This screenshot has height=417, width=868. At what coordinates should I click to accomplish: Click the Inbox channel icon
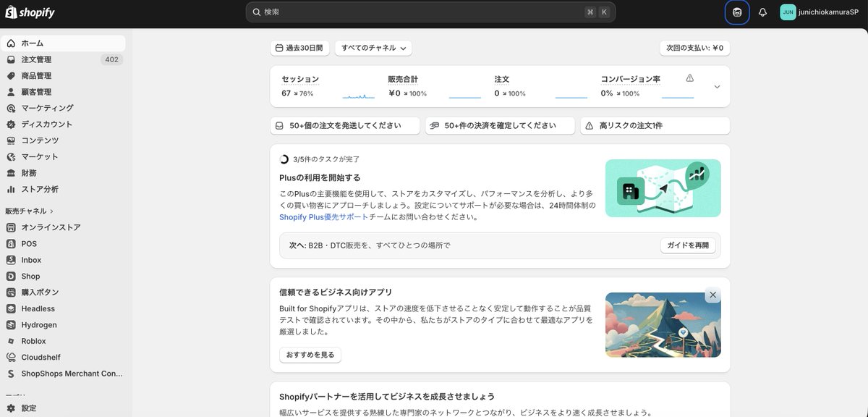coord(11,260)
